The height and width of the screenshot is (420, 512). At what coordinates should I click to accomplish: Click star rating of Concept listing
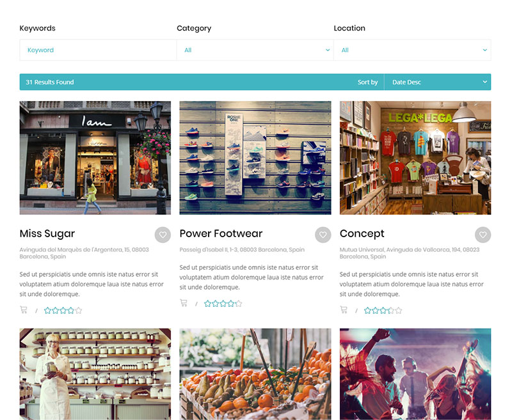coord(383,311)
